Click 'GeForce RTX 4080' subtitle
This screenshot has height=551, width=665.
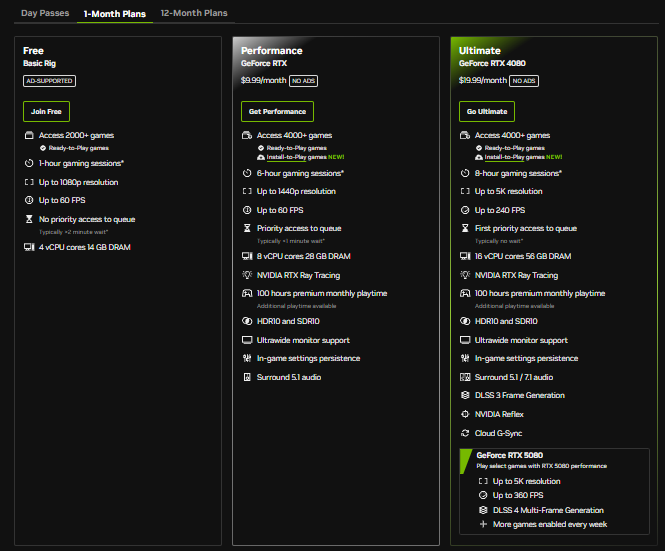click(492, 63)
